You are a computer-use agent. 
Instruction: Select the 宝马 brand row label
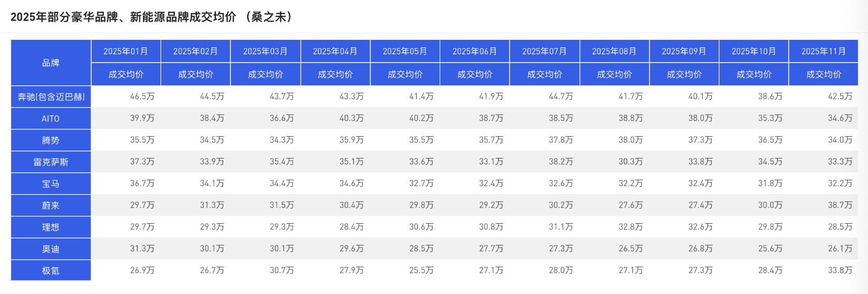[x=51, y=184]
